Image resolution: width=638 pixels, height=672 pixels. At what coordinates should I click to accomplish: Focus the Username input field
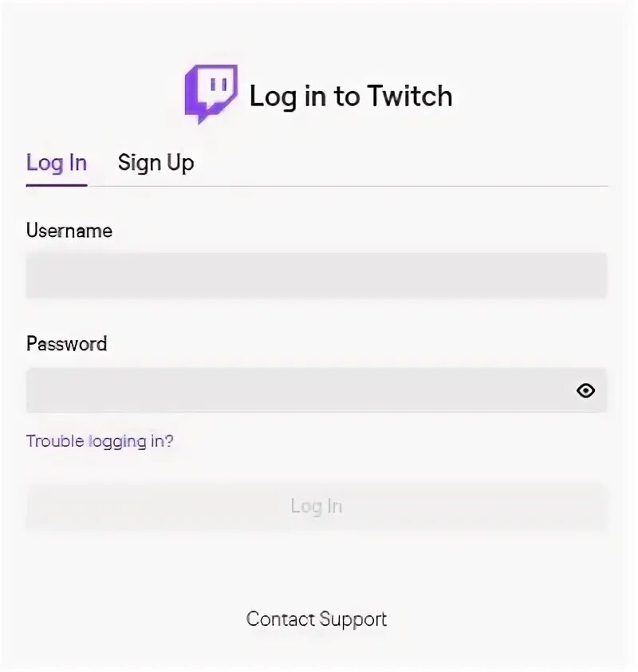pos(317,275)
